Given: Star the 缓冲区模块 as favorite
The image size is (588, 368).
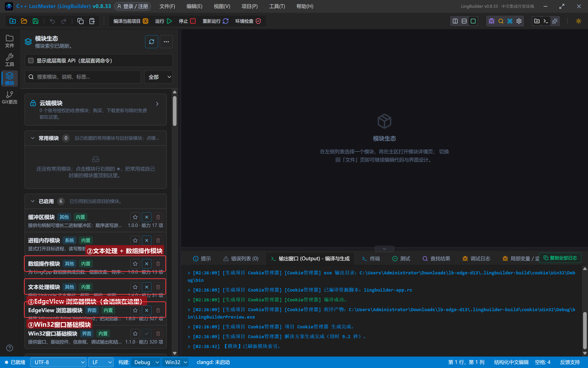Looking at the screenshot, I should [135, 217].
